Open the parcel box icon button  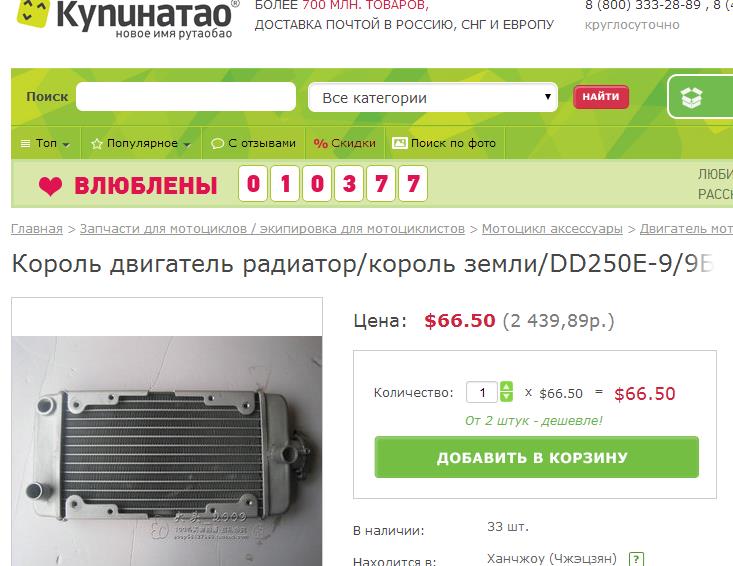pyautogui.click(x=691, y=98)
